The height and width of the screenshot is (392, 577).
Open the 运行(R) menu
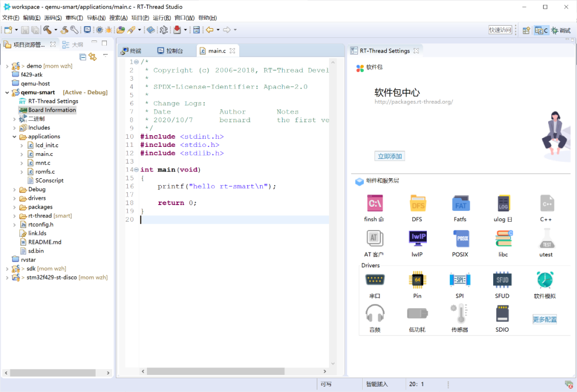[162, 18]
